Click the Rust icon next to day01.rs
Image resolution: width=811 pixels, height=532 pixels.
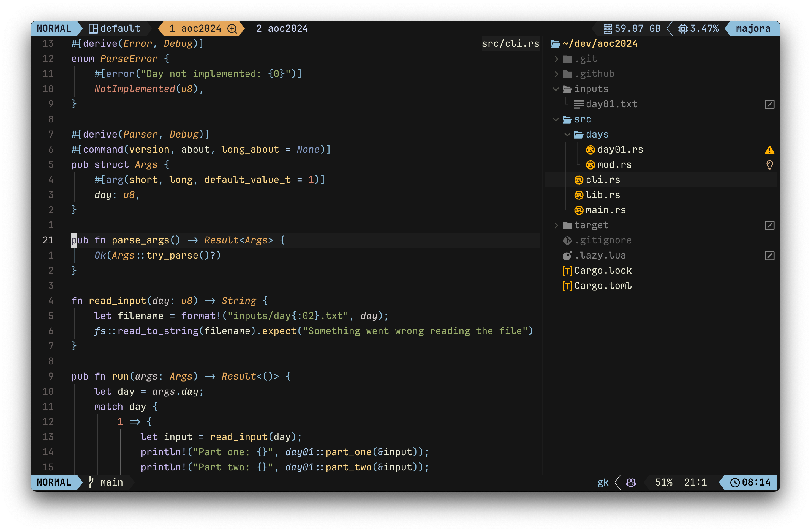tap(590, 150)
